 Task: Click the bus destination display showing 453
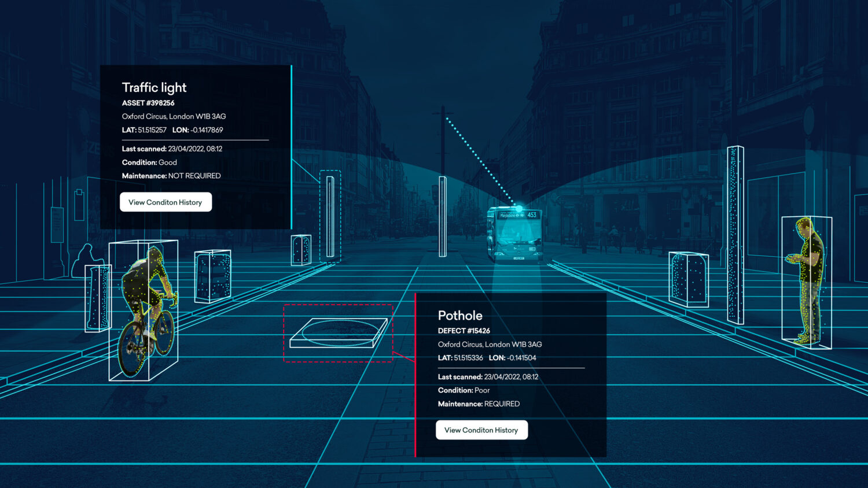pyautogui.click(x=518, y=215)
